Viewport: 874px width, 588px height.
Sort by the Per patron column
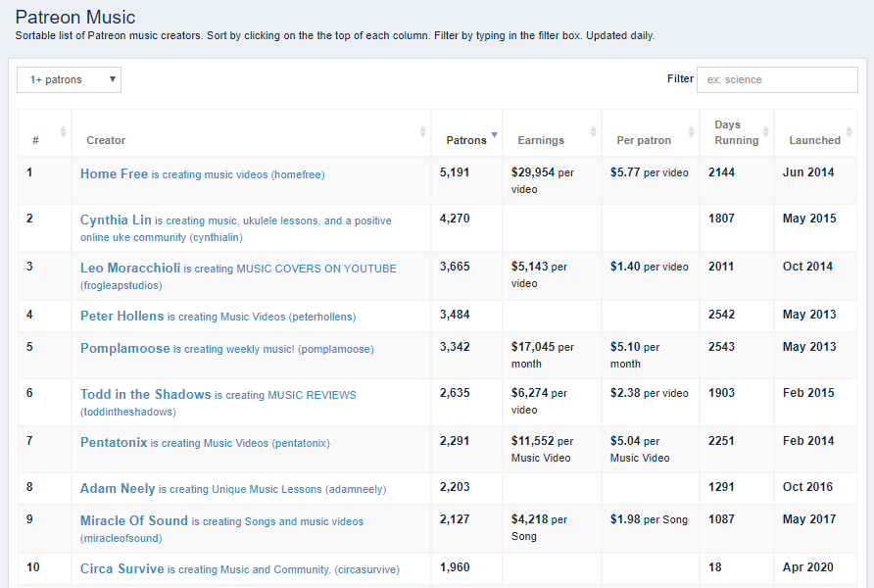pyautogui.click(x=651, y=132)
